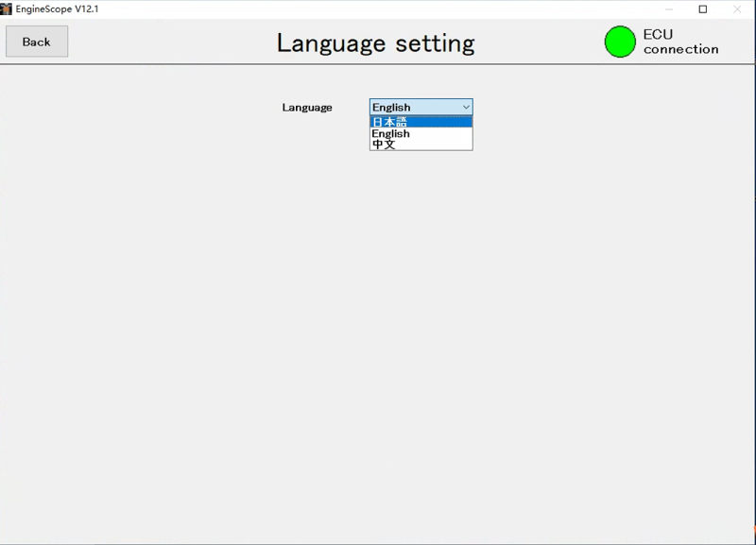Click the green ECU connection indicator
The image size is (756, 545).
point(620,42)
